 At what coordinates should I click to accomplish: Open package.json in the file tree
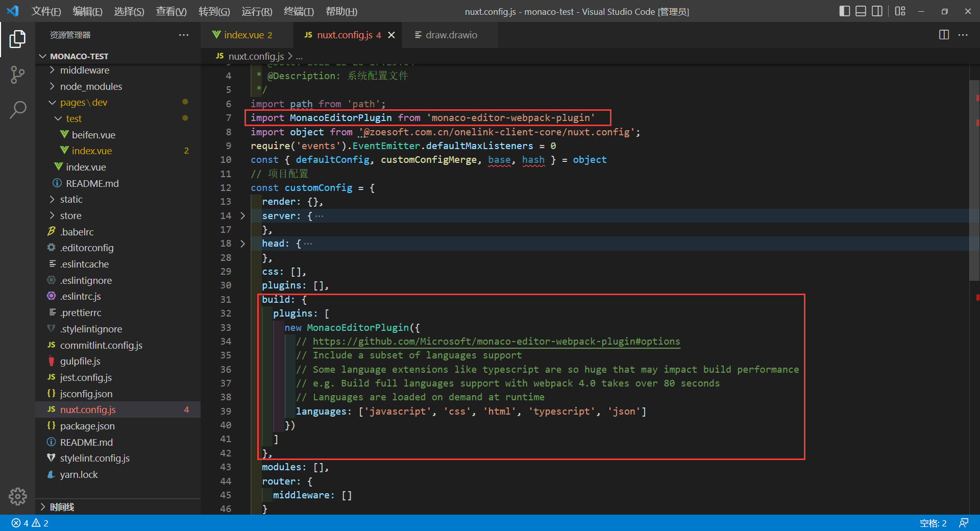(87, 426)
